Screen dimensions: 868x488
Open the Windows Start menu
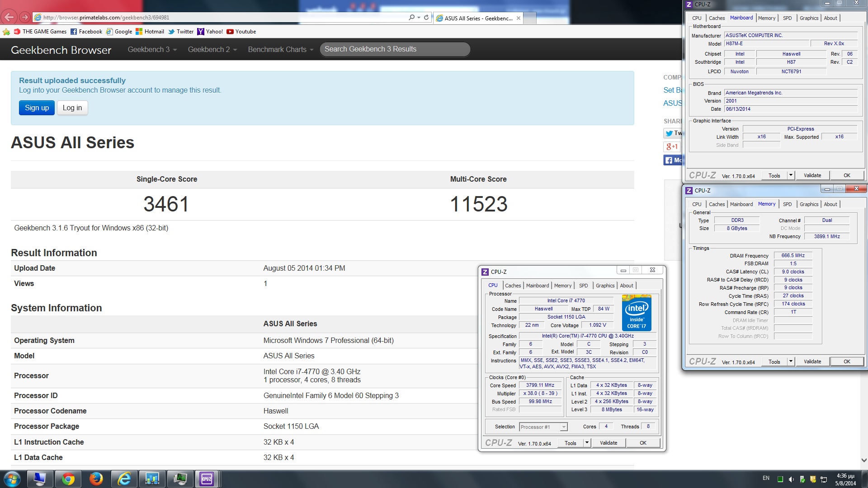[12, 479]
